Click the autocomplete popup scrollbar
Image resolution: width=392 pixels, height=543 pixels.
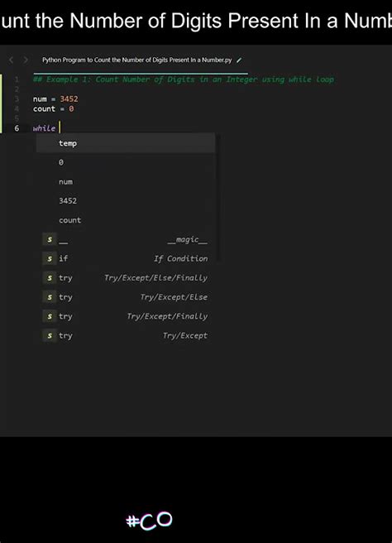coord(218,199)
